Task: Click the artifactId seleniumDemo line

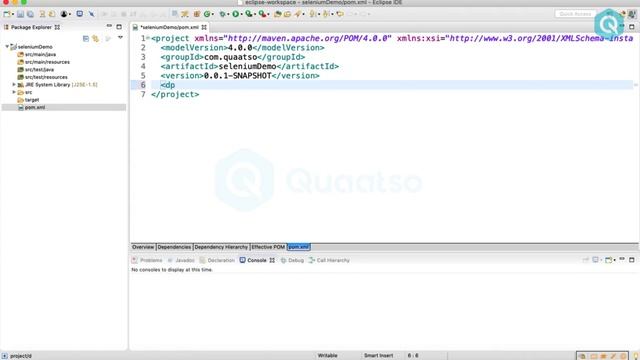Action: pyautogui.click(x=249, y=66)
